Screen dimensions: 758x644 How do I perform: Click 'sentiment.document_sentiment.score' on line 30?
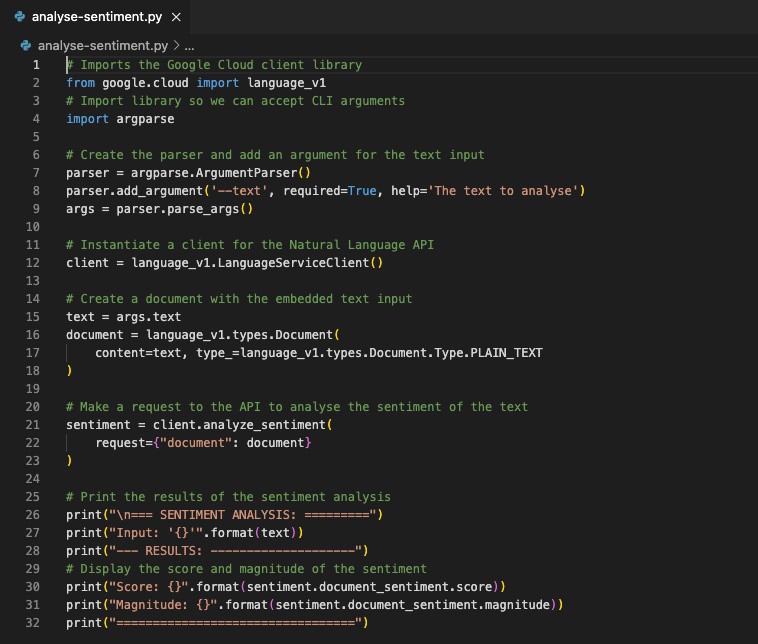(369, 587)
